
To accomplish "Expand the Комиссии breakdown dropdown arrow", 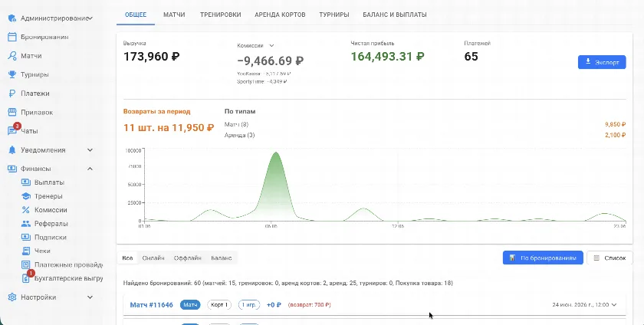I will click(x=271, y=45).
